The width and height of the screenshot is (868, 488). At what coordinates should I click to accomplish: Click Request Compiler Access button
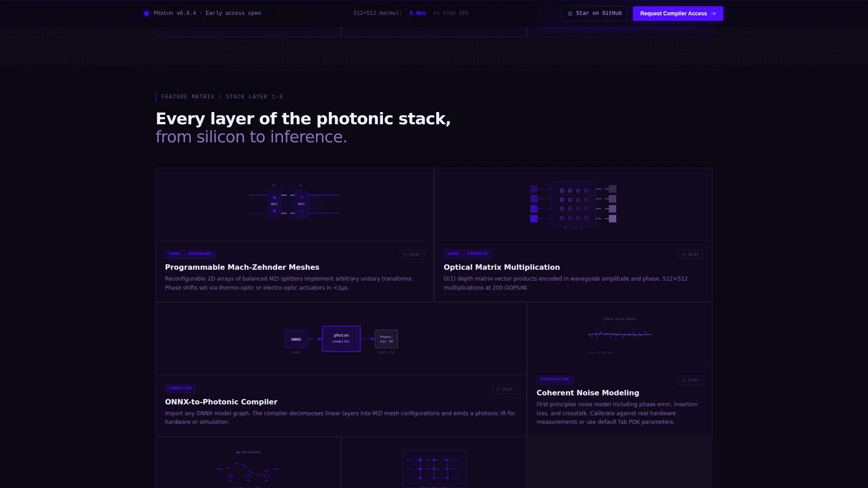pyautogui.click(x=678, y=14)
